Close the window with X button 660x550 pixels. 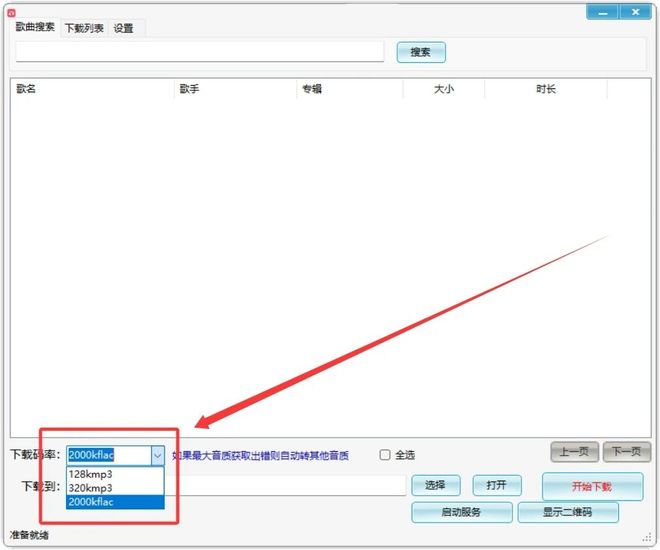(635, 12)
